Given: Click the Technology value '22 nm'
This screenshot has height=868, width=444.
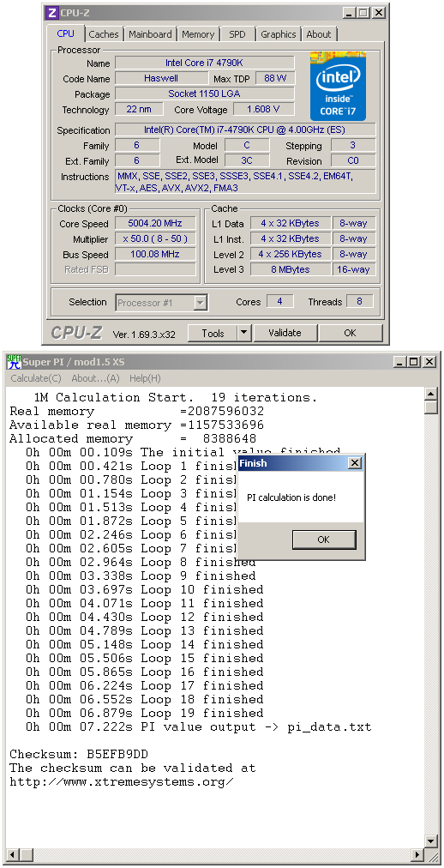Looking at the screenshot, I should (140, 110).
